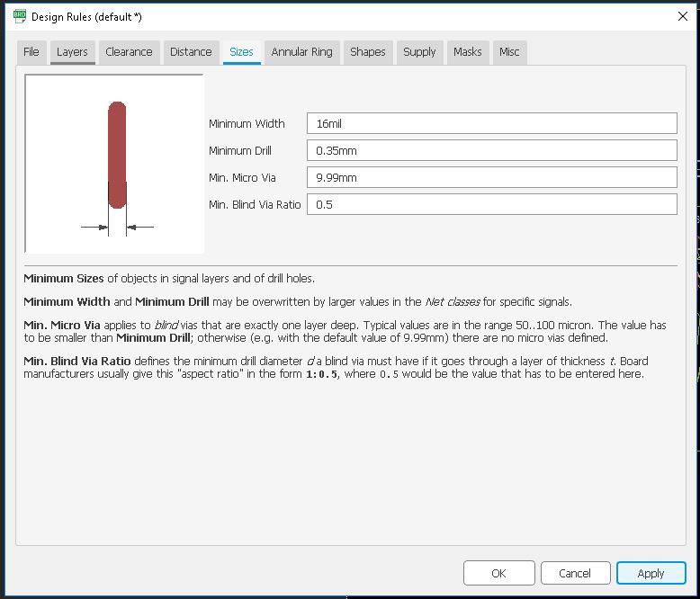This screenshot has height=599, width=700.
Task: Click the Min. Micro Via field
Action: click(x=492, y=178)
